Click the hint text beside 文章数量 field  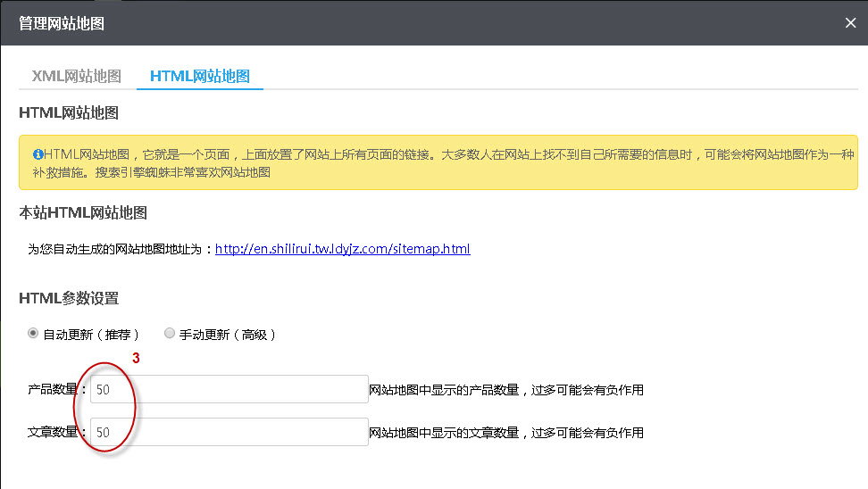pos(506,433)
